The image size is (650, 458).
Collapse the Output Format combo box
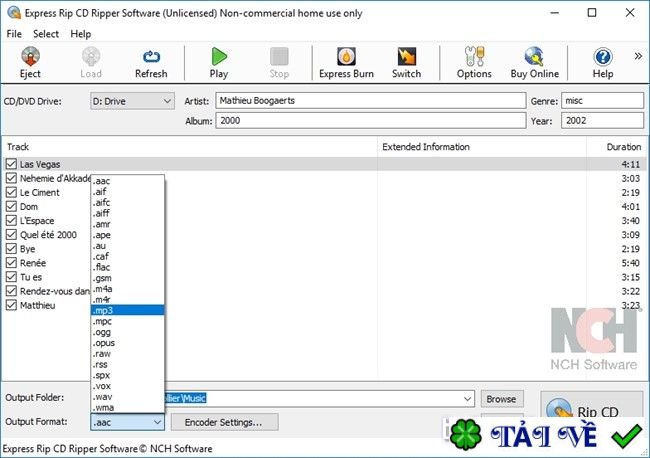pos(127,422)
